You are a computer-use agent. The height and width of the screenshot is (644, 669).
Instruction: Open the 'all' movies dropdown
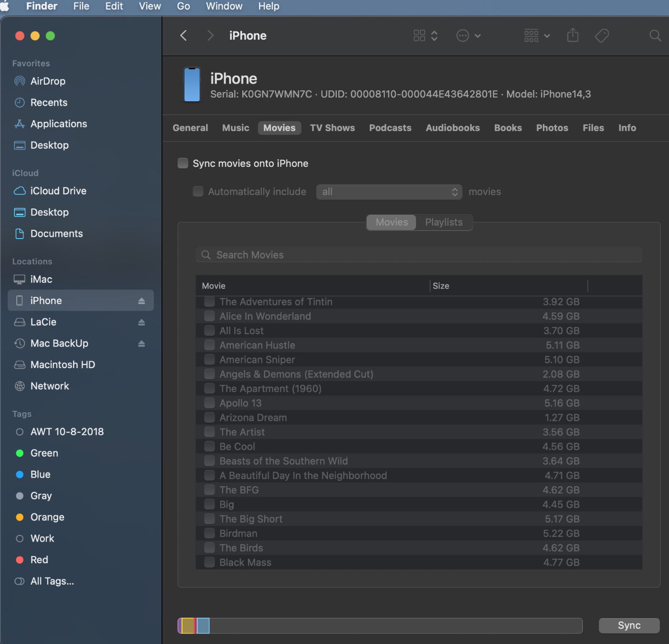click(389, 192)
